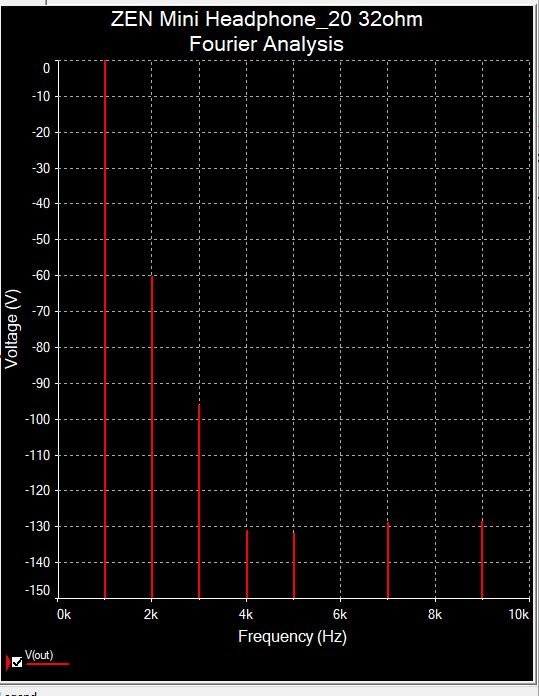Click the 'Voltage (V)' axis label
The height and width of the screenshot is (696, 539).
coord(12,329)
